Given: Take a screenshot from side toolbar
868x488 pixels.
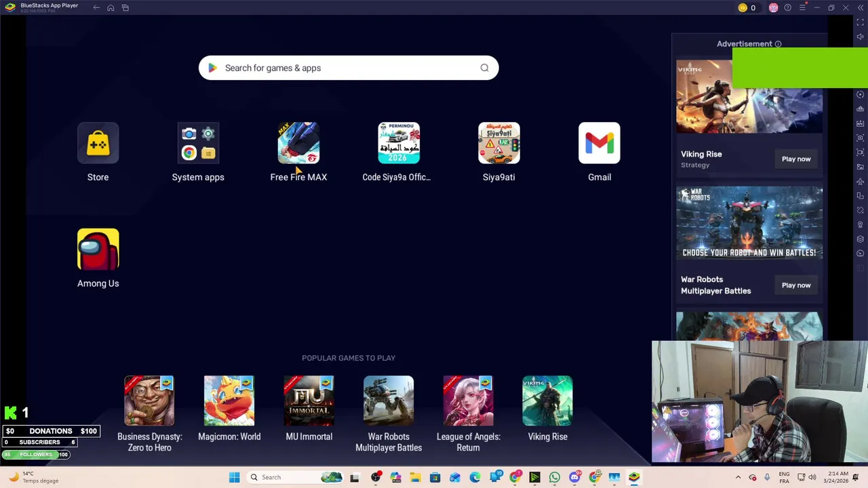Looking at the screenshot, I should [861, 138].
